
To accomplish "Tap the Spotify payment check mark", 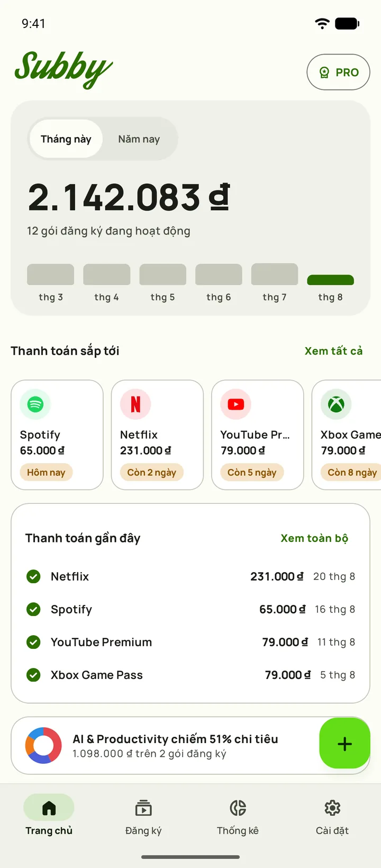I will click(x=33, y=609).
